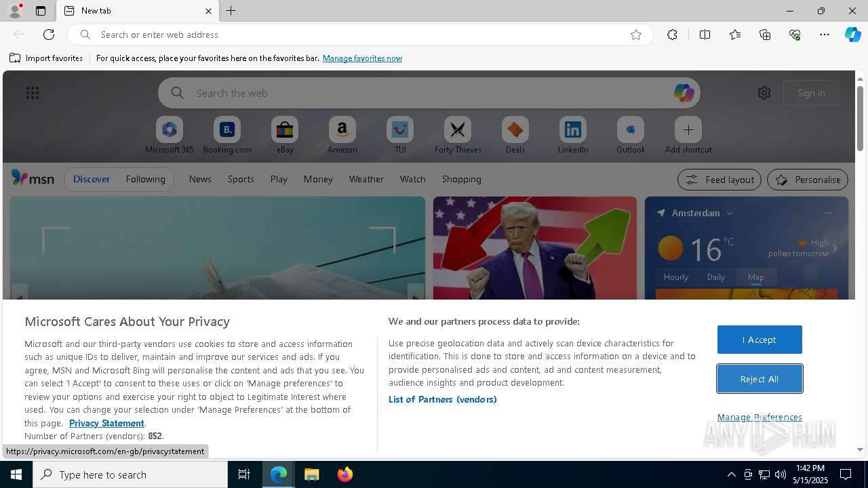Open the Collections icon
Viewport: 868px width, 488px height.
765,35
